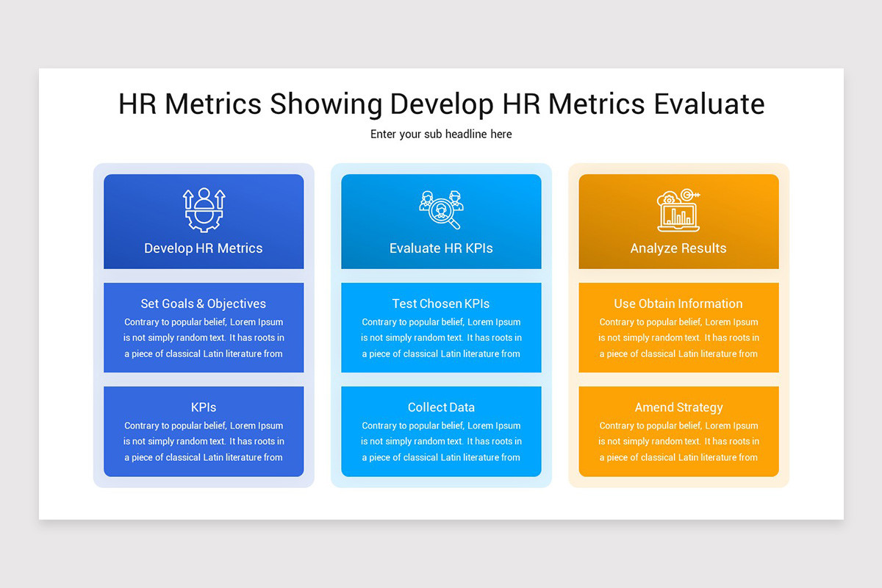Select the Collect Data card
Image resolution: width=882 pixels, height=588 pixels.
coord(441,432)
